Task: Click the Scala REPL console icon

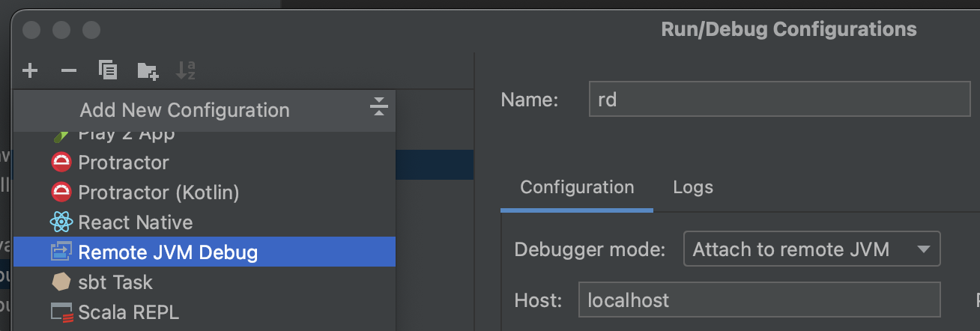Action: coord(61,312)
